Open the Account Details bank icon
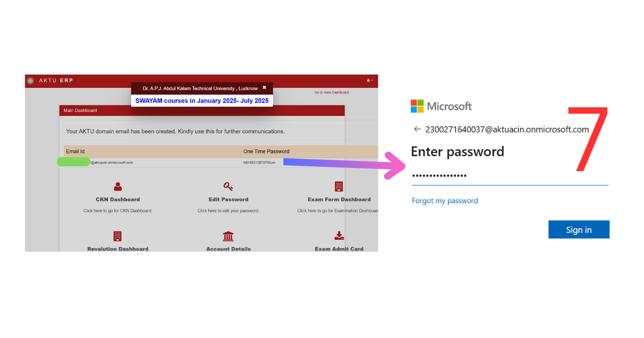644x338 pixels. (x=228, y=236)
